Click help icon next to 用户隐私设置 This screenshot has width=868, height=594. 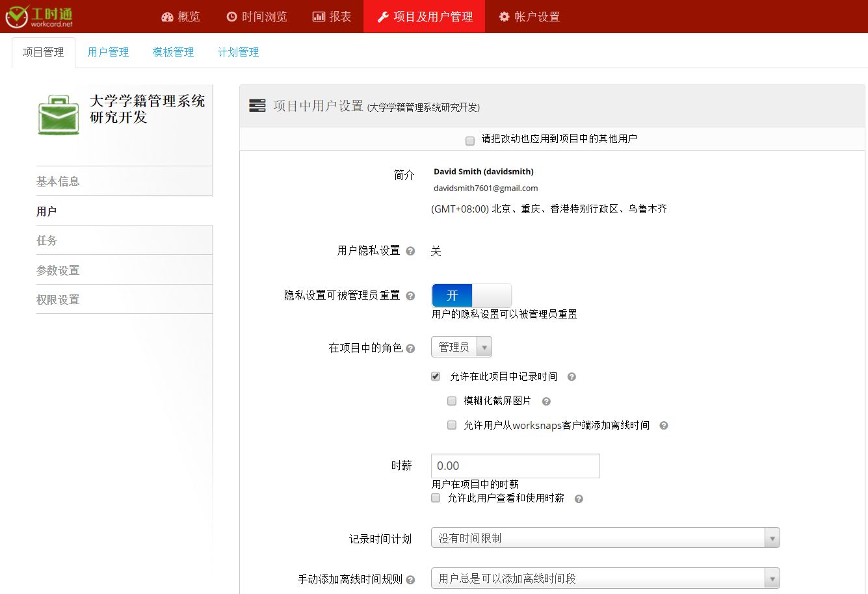point(410,252)
